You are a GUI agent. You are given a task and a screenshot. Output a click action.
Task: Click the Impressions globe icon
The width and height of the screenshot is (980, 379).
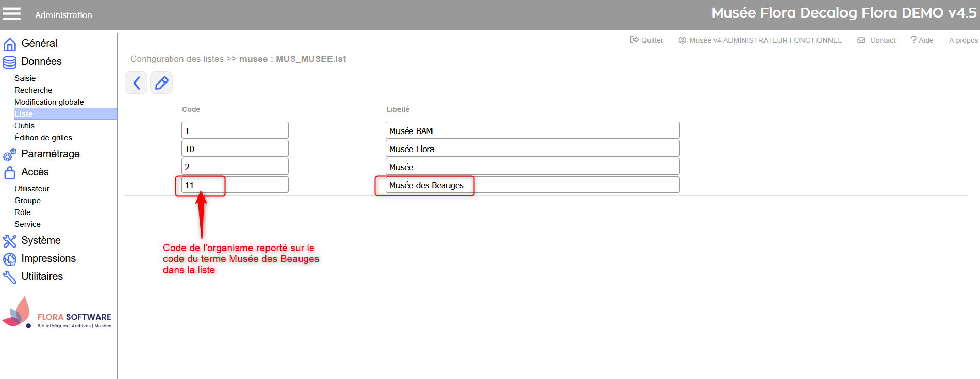tap(9, 259)
